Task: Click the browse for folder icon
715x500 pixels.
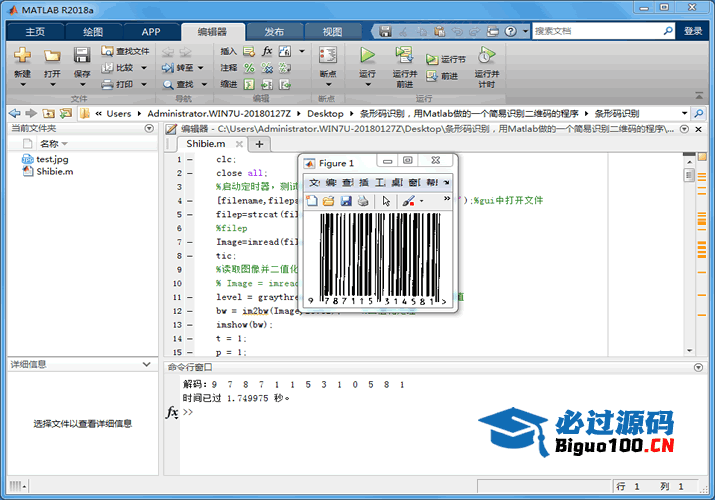Action: 66,113
